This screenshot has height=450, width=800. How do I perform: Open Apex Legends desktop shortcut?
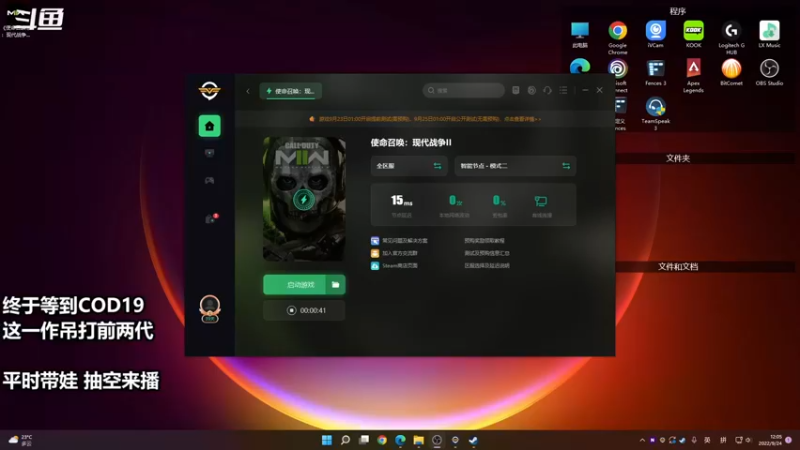(x=693, y=76)
